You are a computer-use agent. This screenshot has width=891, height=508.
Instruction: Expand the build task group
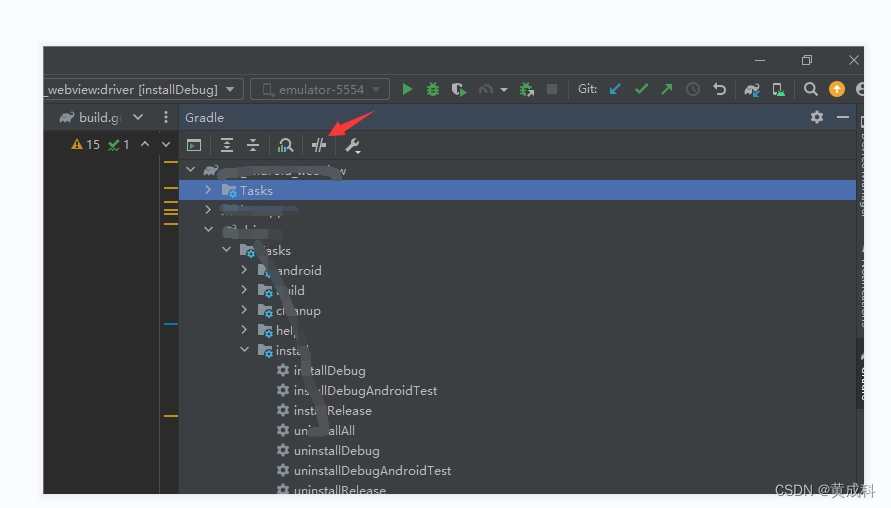[244, 290]
